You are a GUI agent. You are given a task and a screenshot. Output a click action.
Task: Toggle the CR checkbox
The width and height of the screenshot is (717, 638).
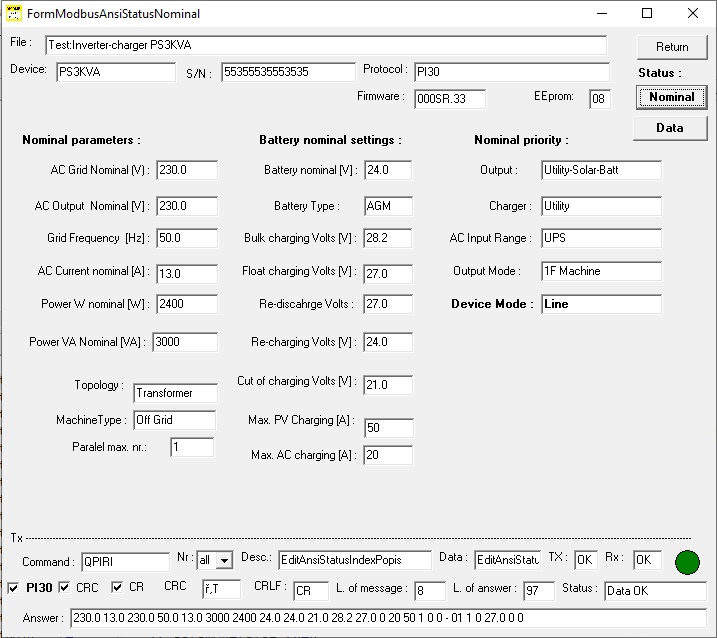click(117, 587)
